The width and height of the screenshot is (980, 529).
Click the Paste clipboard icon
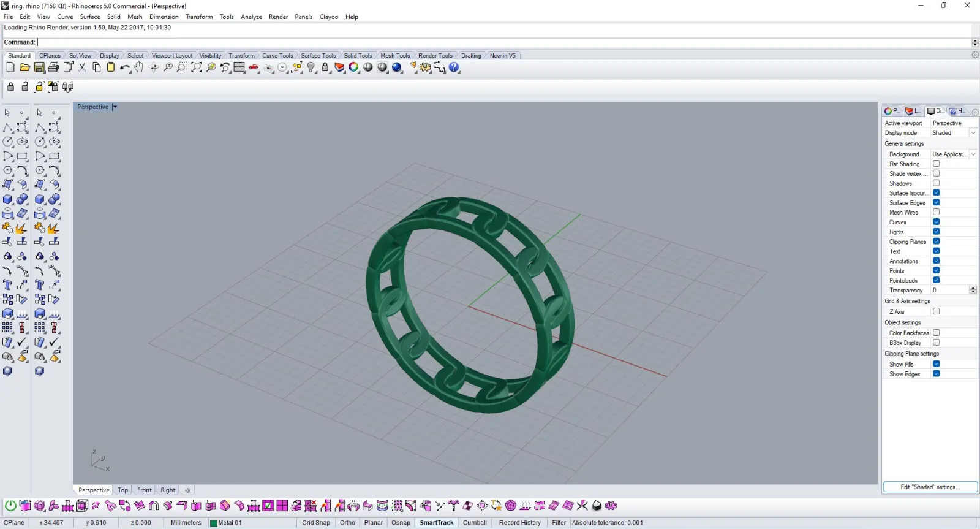pos(111,67)
